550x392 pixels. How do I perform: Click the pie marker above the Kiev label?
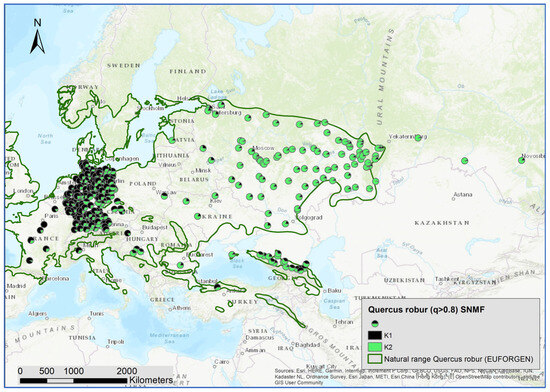215,196
